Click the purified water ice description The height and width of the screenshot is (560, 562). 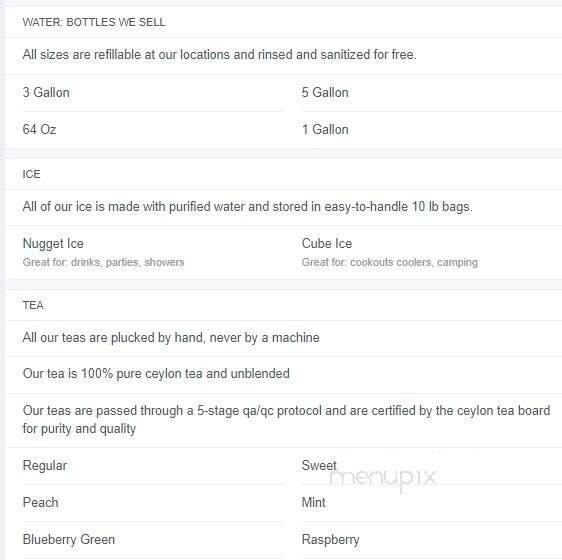pos(247,207)
